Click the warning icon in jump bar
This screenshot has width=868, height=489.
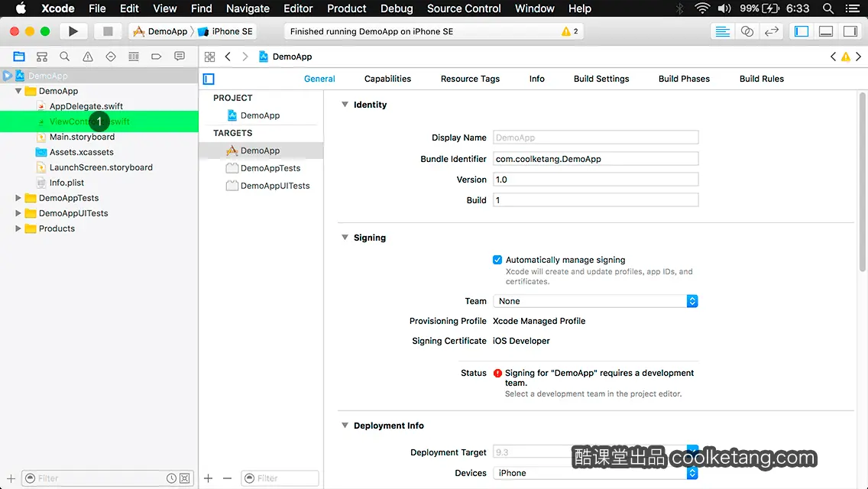846,57
